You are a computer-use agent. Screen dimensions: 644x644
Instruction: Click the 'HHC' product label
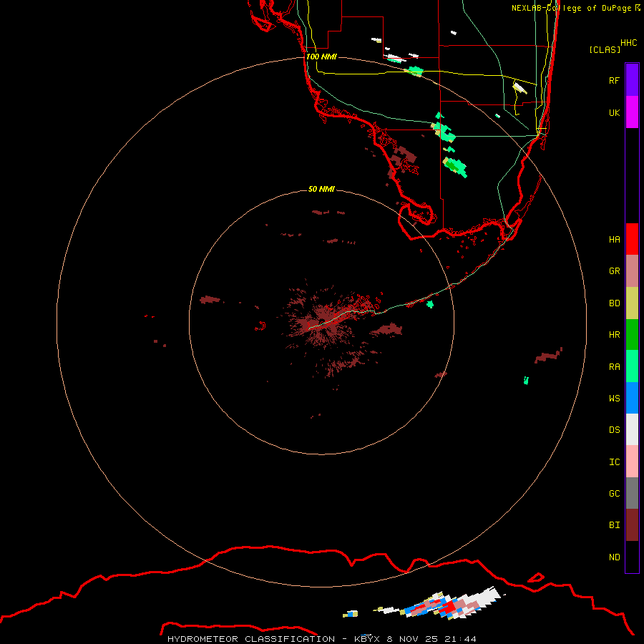click(629, 43)
